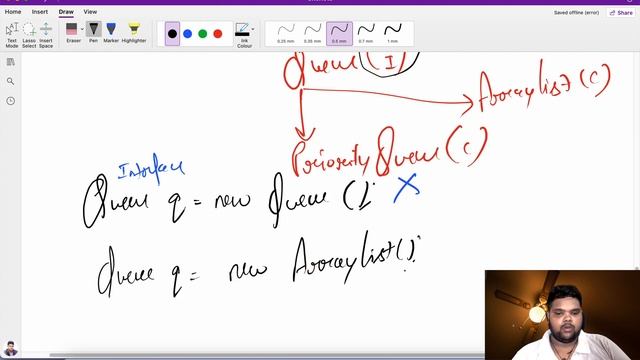Choose the green ink color
This screenshot has width=640, height=360.
[x=202, y=34]
